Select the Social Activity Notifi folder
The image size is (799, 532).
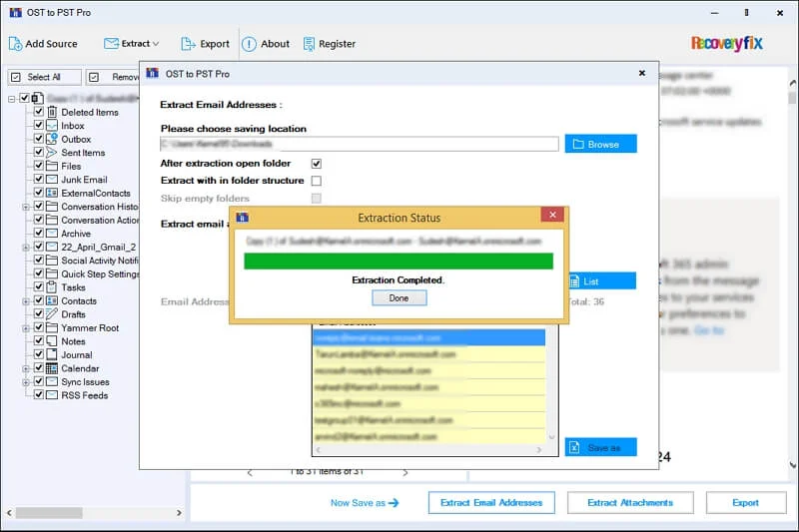click(x=100, y=261)
